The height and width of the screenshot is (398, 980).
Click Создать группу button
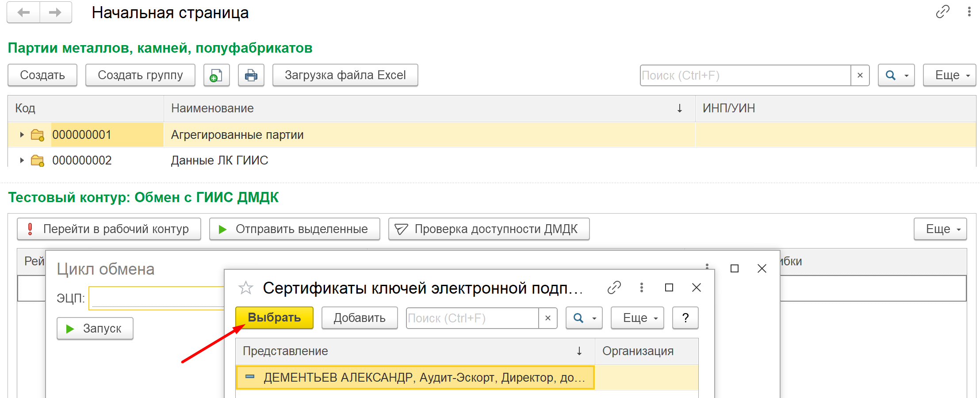click(140, 75)
